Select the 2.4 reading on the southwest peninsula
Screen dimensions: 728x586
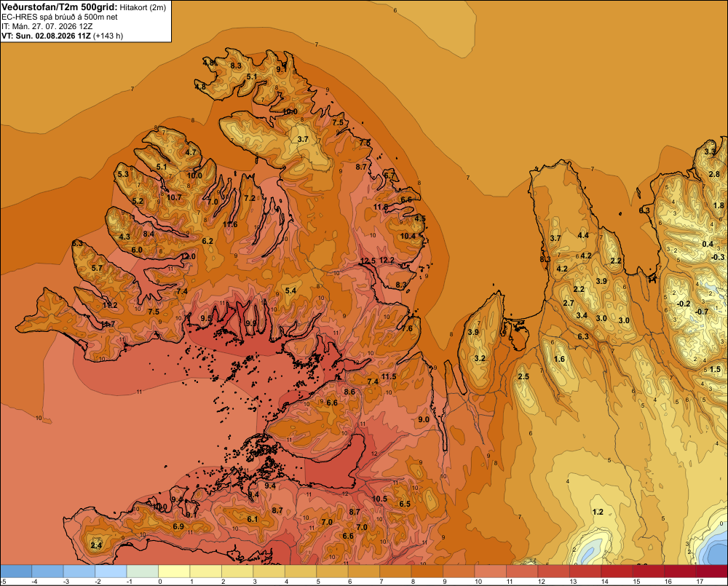click(x=96, y=545)
